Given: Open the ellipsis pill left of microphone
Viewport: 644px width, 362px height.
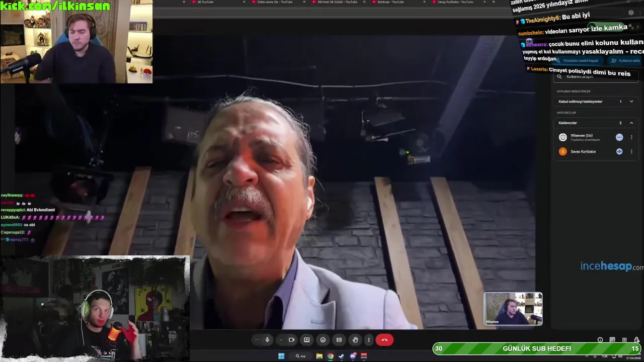Looking at the screenshot, I should click(x=257, y=340).
